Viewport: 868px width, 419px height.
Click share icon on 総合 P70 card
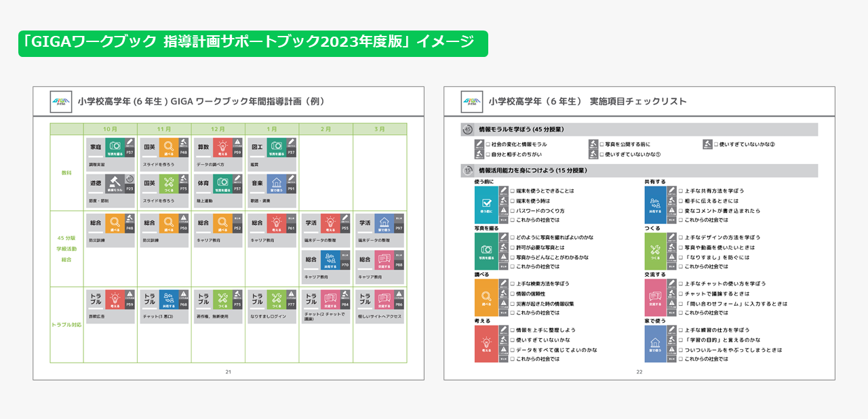(331, 260)
